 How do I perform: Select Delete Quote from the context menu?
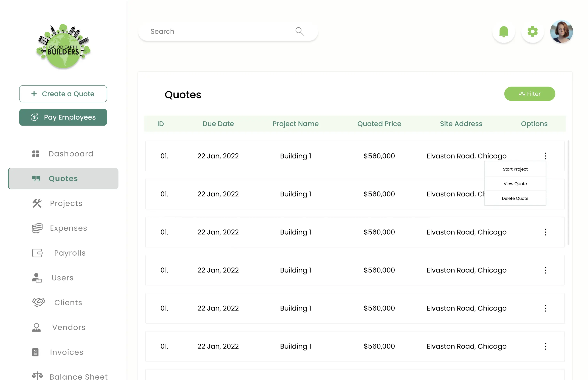point(515,198)
